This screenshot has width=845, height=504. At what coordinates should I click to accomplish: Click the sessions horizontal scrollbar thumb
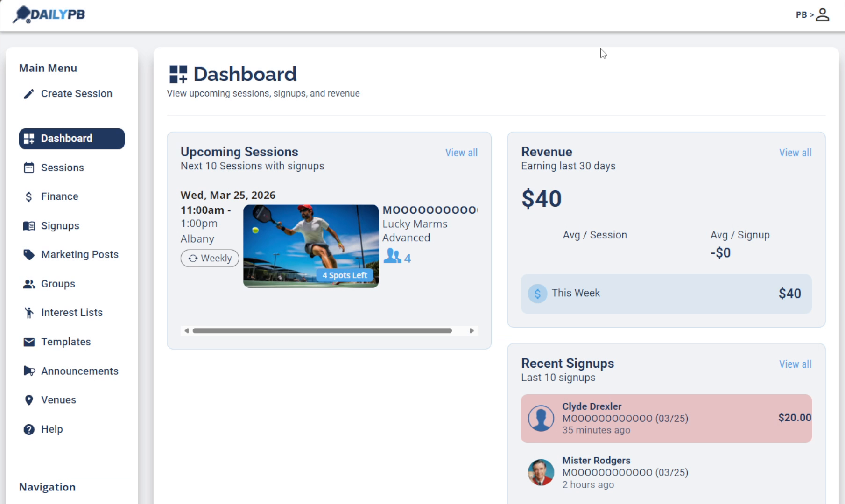[322, 331]
